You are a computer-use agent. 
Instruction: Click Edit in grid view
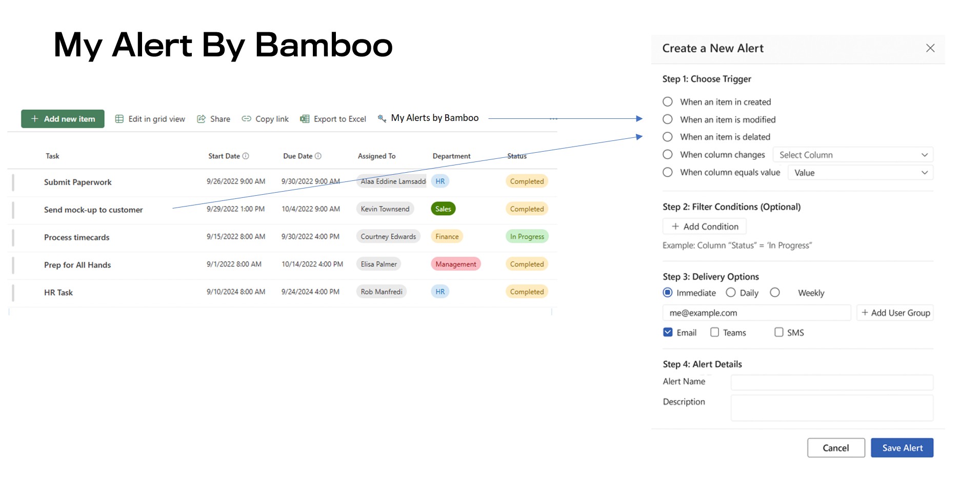click(150, 119)
